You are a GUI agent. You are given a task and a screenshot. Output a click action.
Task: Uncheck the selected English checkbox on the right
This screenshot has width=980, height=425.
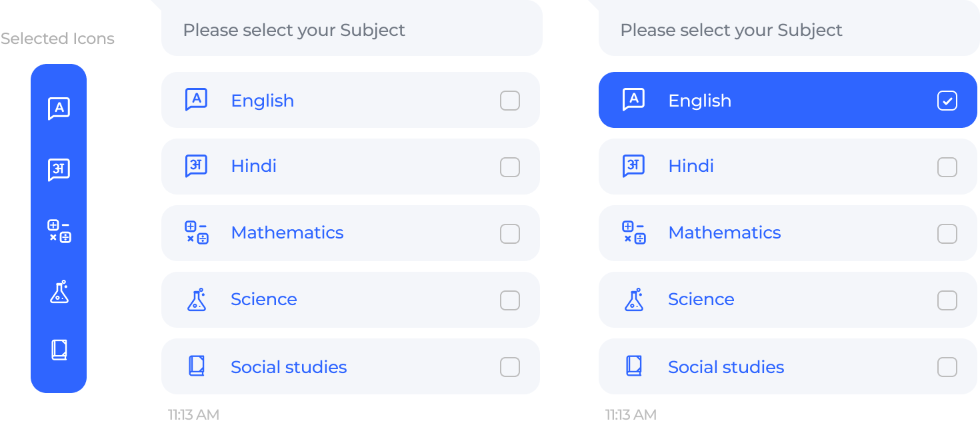(947, 101)
